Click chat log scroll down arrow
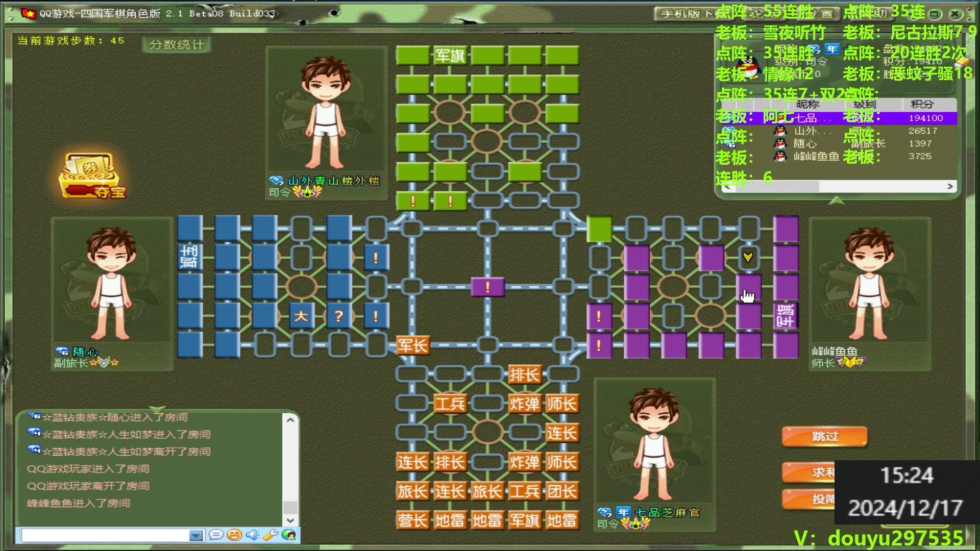The height and width of the screenshot is (551, 980). [x=290, y=520]
